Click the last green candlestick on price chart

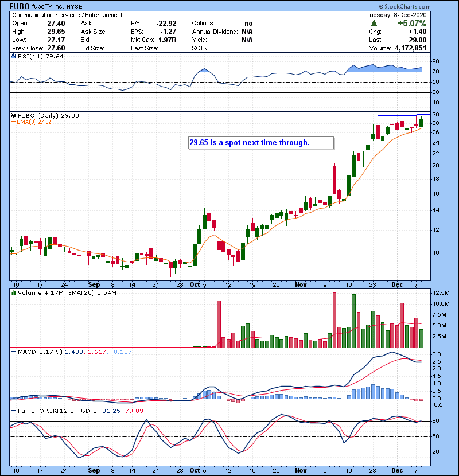click(x=421, y=122)
